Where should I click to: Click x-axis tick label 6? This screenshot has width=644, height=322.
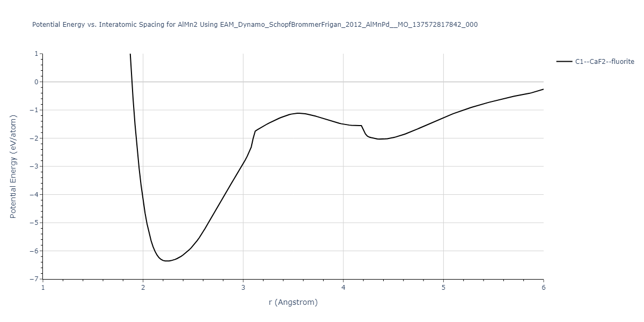click(x=543, y=288)
